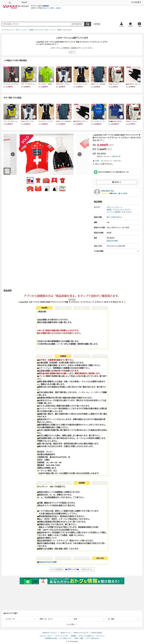
Task: Select 商品説明 tab in description
Action: pos(44,308)
